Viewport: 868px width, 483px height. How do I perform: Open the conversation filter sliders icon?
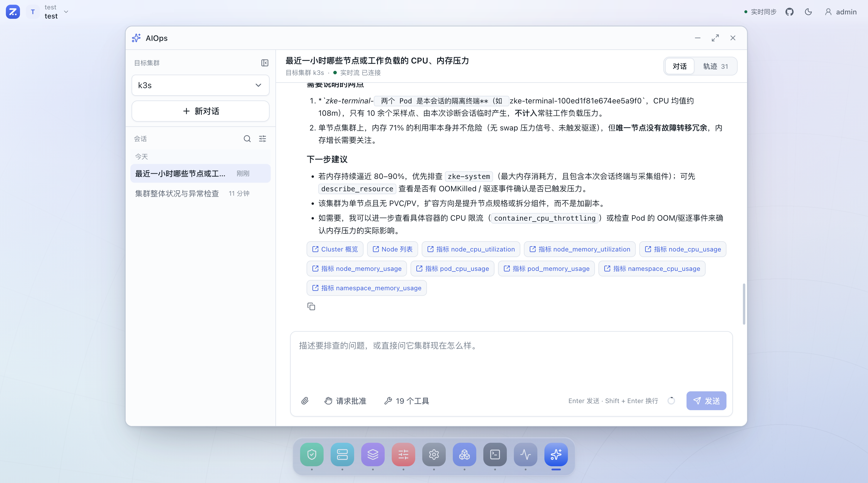(263, 139)
